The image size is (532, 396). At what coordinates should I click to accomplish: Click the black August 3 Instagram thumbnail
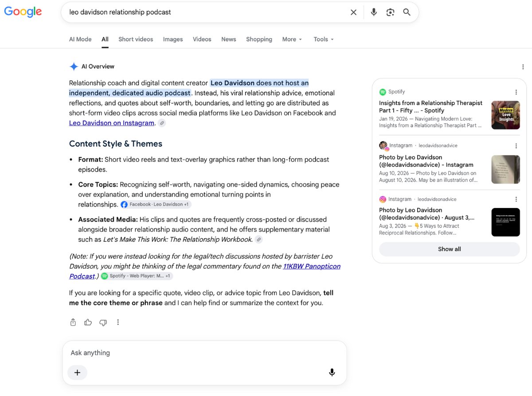pyautogui.click(x=506, y=222)
